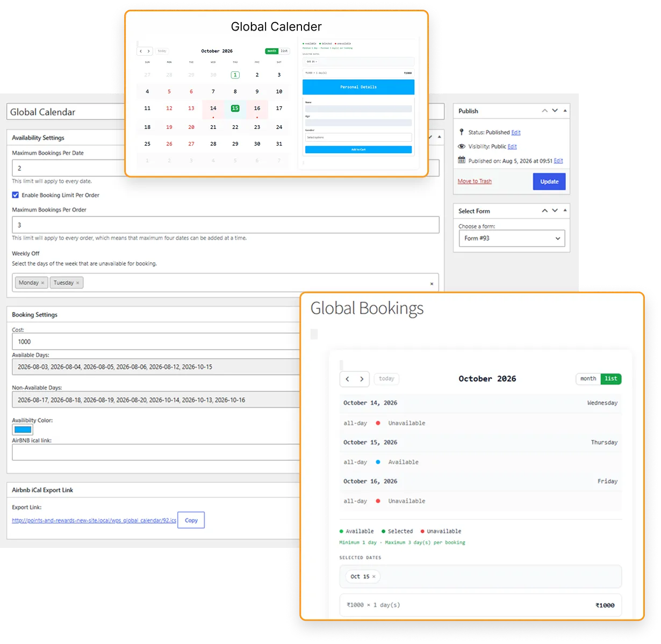Select October 1 on the calendar
Viewport: 661px width, 644px height.
coord(235,75)
